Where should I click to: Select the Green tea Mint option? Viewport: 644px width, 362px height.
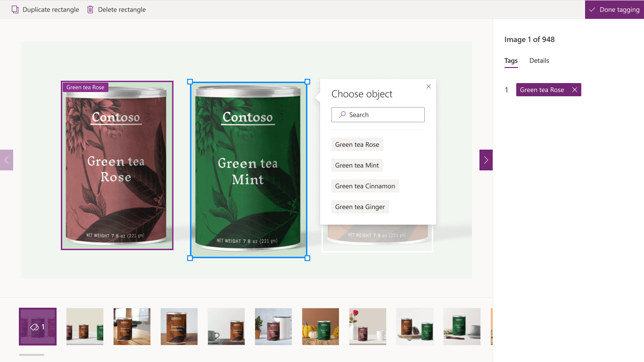click(x=357, y=165)
